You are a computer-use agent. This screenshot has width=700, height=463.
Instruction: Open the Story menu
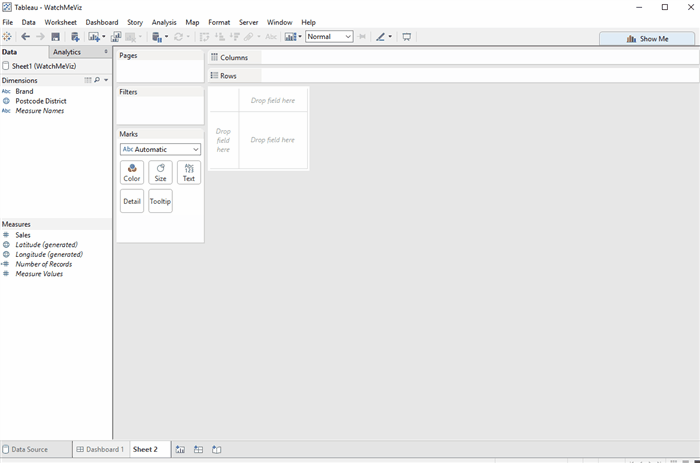(135, 22)
